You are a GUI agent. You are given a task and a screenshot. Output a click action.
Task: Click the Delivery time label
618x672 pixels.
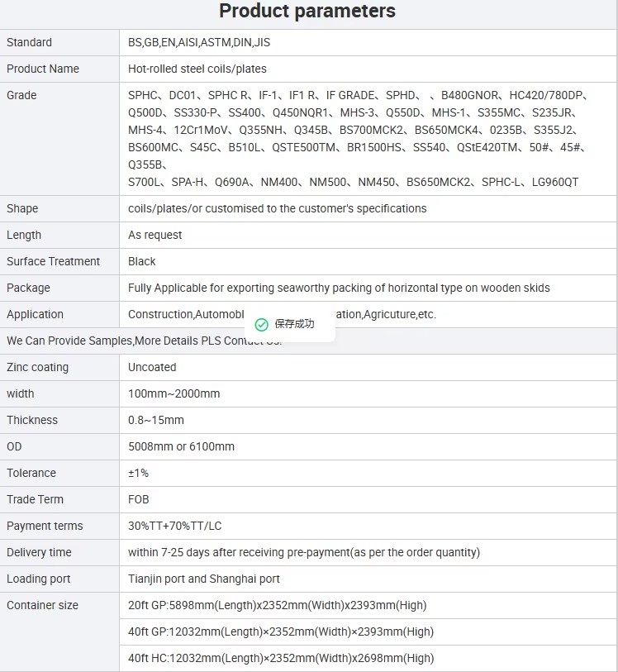point(39,553)
